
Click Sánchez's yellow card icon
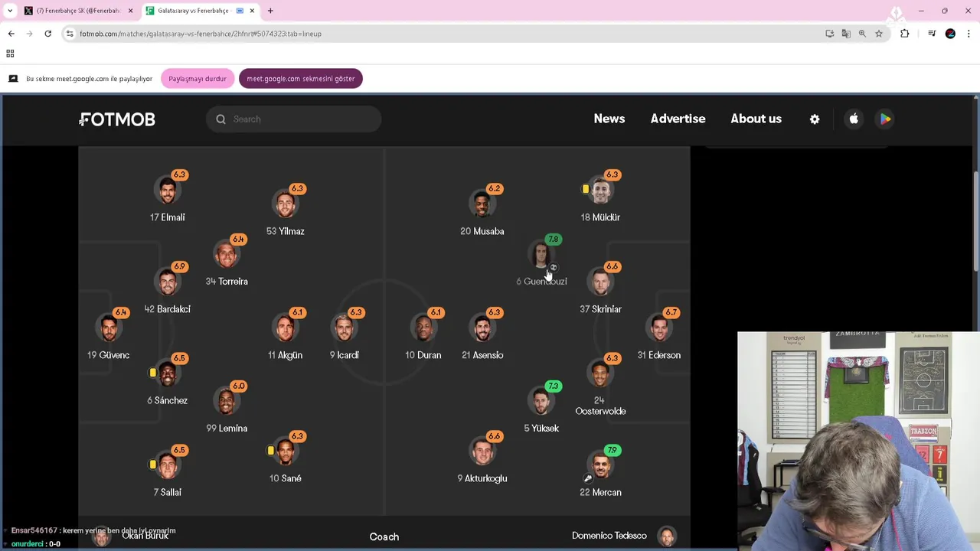(x=153, y=373)
